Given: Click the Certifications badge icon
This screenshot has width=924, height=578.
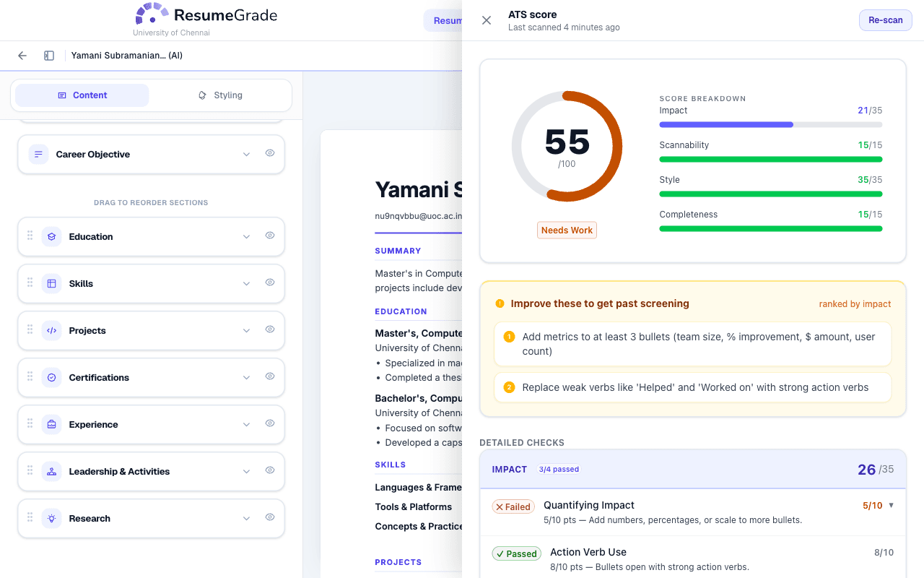Looking at the screenshot, I should pyautogui.click(x=51, y=378).
